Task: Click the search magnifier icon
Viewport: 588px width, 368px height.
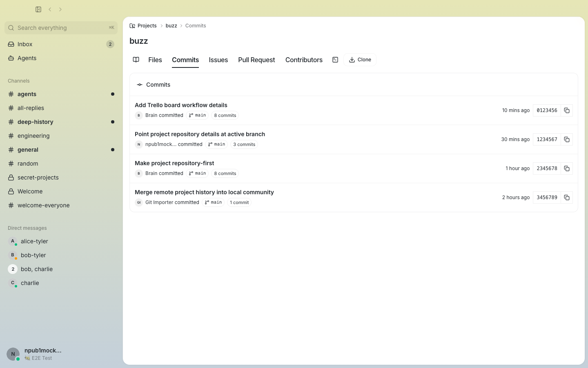Action: [11, 28]
